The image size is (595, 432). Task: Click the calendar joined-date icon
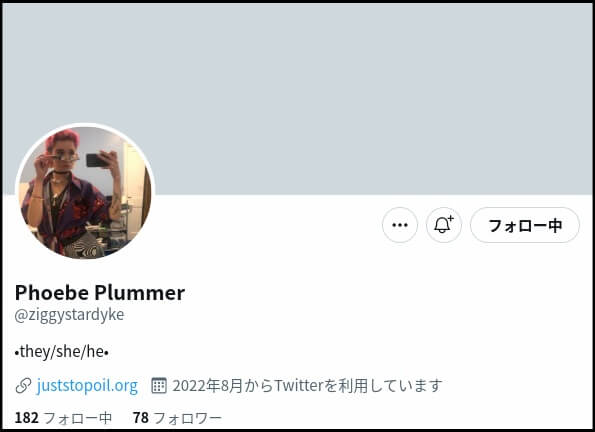(x=159, y=385)
